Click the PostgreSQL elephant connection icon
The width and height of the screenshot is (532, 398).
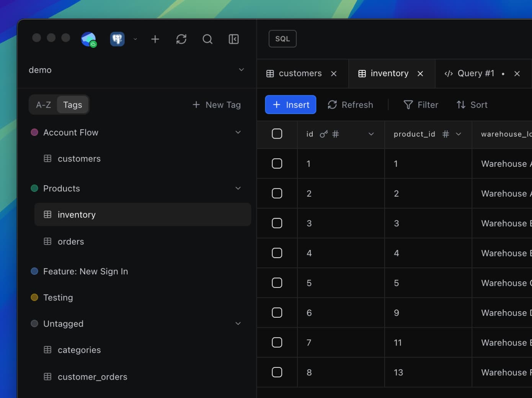(x=117, y=39)
